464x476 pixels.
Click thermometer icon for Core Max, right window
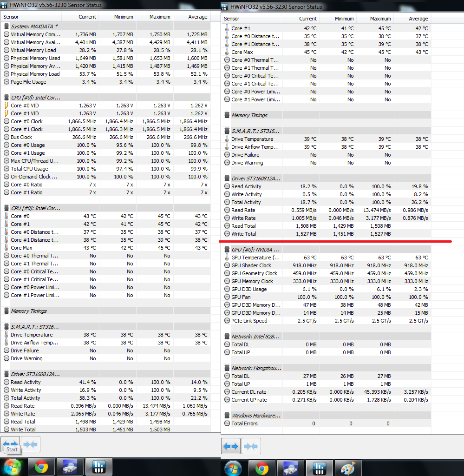[227, 52]
